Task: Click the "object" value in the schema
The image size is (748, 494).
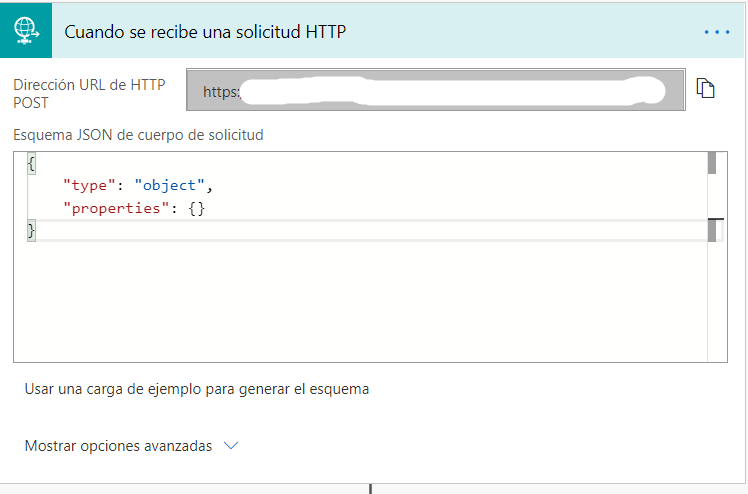Action: coord(170,186)
